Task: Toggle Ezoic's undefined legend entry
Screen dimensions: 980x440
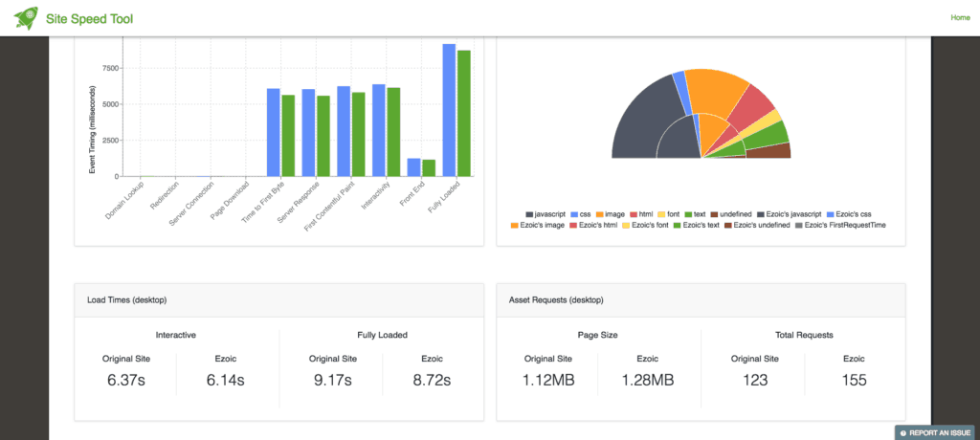Action: tap(758, 225)
